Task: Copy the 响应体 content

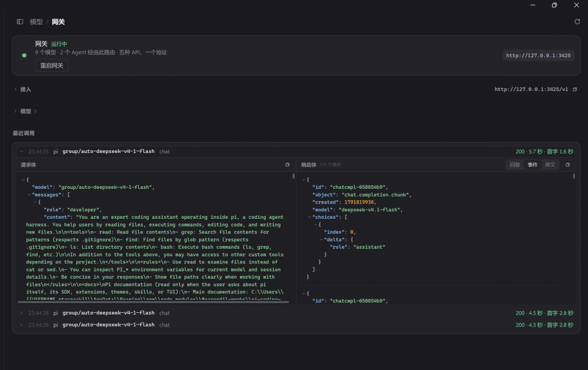Action: pos(568,164)
